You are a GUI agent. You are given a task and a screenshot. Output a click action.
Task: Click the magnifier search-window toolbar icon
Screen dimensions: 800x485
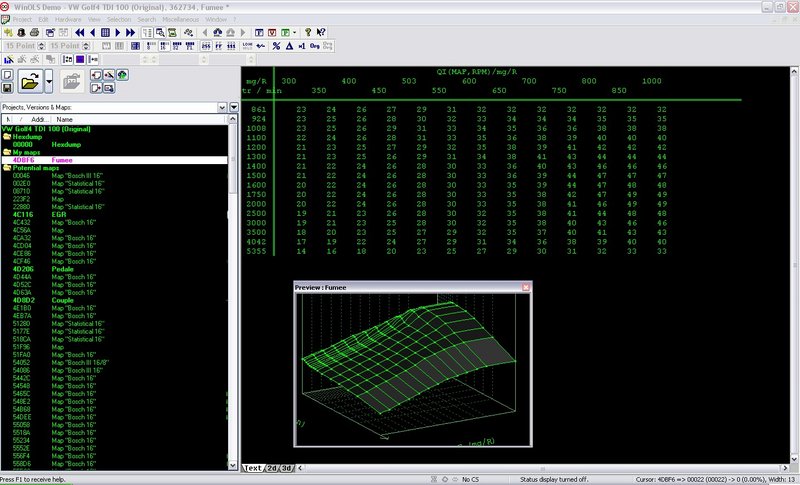point(160,33)
